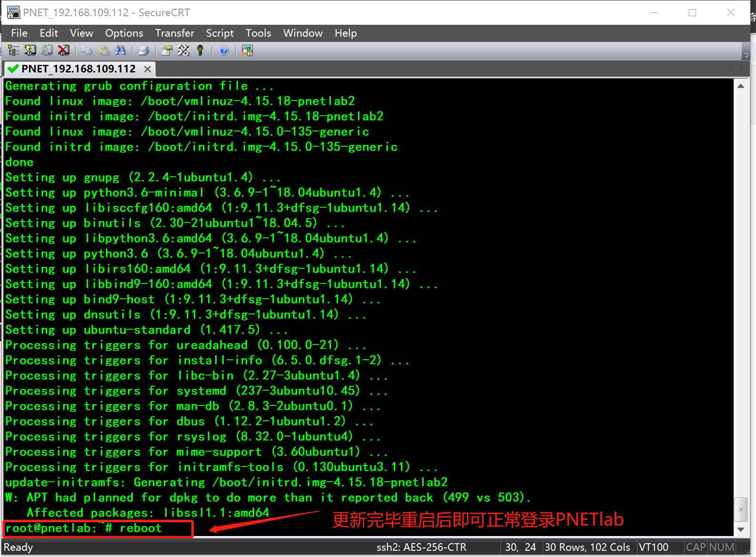Click the 'Generating grub configuration file' line
The image size is (756, 557).
pos(139,86)
